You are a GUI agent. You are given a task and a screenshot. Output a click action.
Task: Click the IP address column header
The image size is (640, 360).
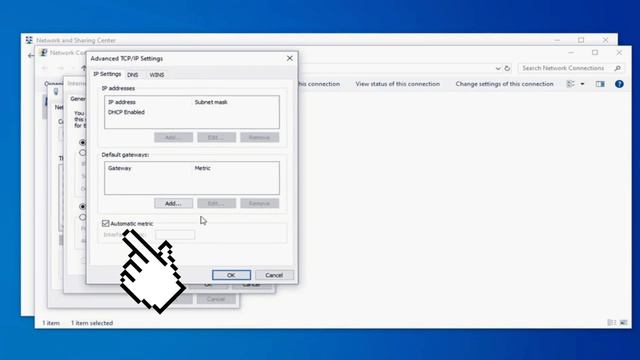point(122,102)
